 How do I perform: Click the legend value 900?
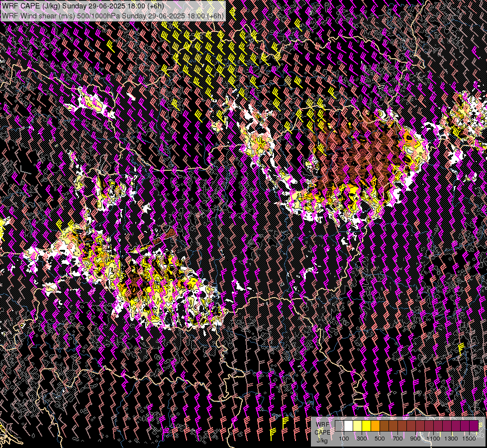point(415,439)
